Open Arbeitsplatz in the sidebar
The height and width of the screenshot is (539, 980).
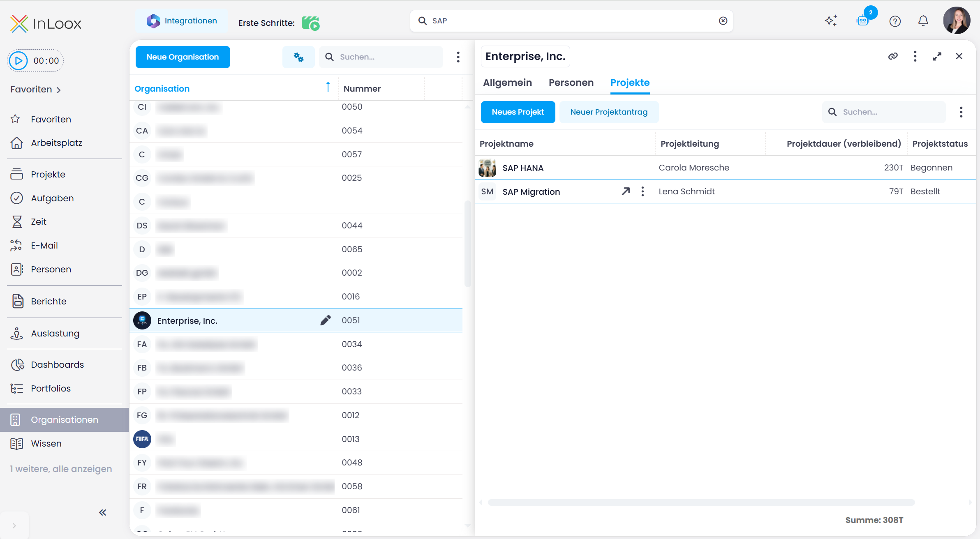tap(56, 143)
